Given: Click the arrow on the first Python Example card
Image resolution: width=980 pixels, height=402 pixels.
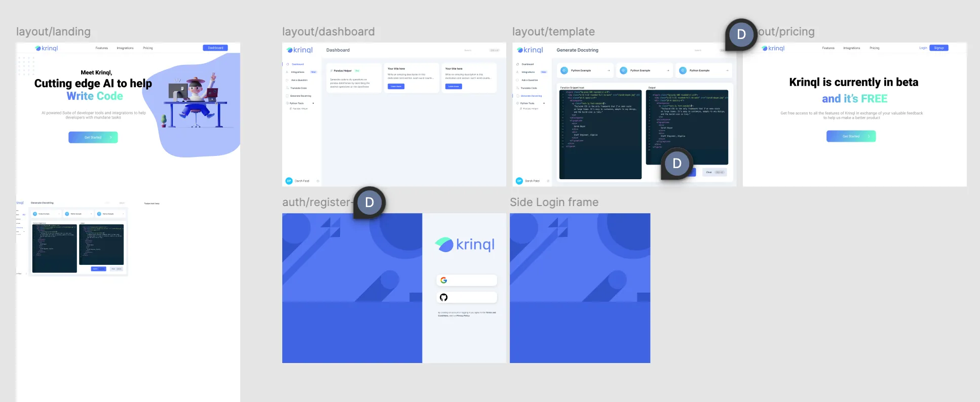Looking at the screenshot, I should tap(609, 70).
